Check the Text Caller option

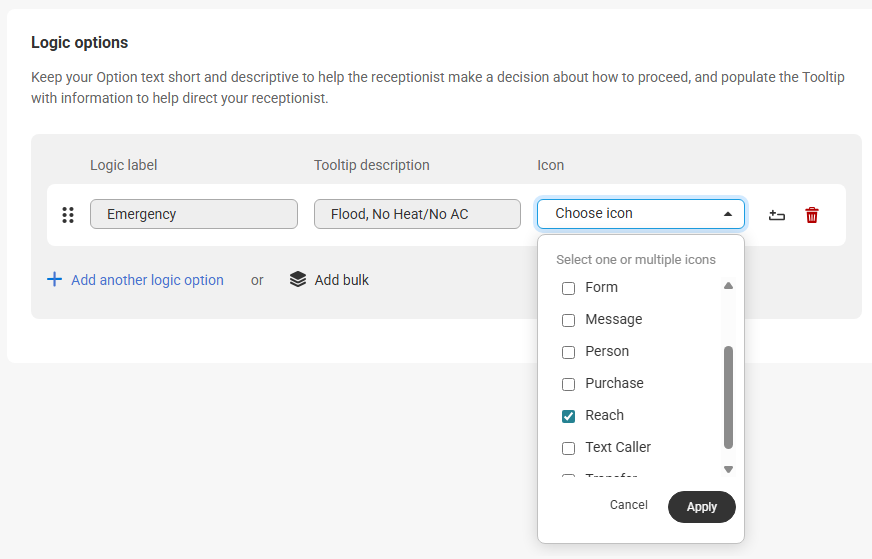point(568,448)
